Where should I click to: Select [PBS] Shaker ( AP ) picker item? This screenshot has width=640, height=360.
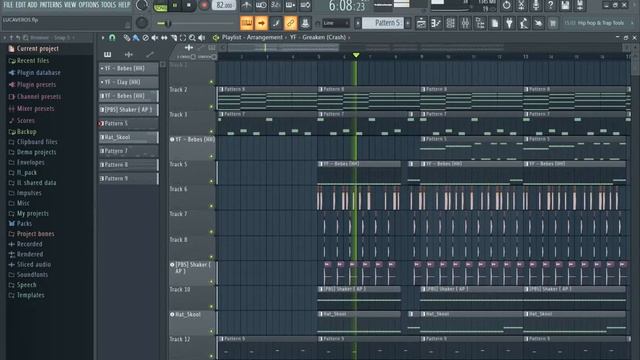(128, 109)
